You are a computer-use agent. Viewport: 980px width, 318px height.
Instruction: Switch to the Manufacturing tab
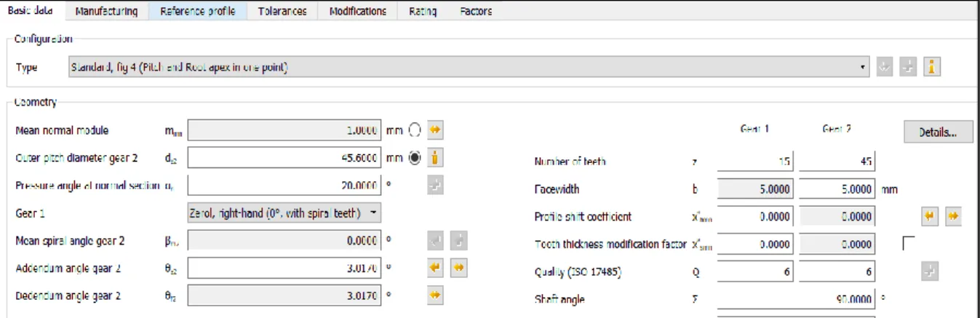(106, 11)
